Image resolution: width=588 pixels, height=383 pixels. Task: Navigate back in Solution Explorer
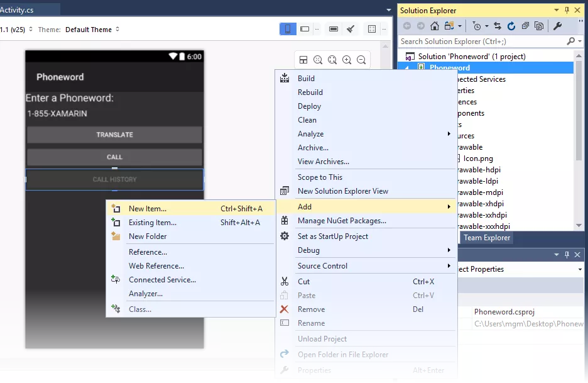point(407,26)
